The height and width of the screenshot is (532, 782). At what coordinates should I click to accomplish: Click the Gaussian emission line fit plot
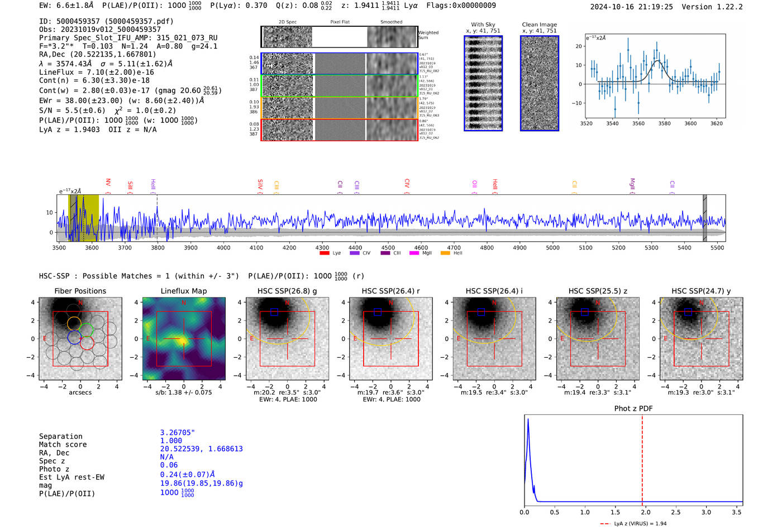pos(655,76)
